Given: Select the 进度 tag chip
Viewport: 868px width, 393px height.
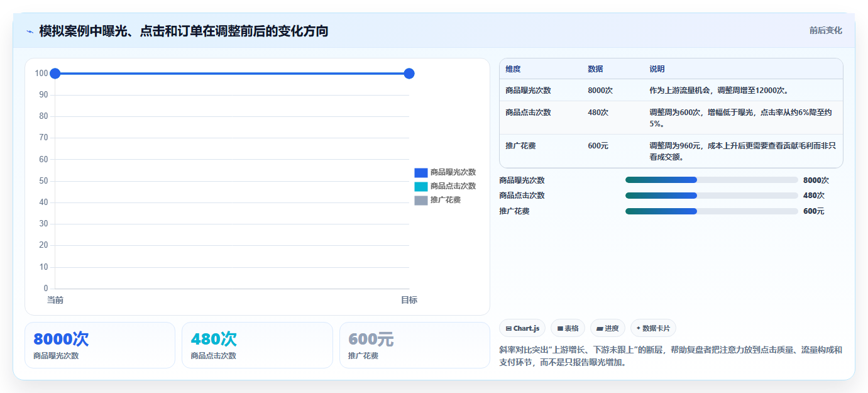Looking at the screenshot, I should (608, 328).
